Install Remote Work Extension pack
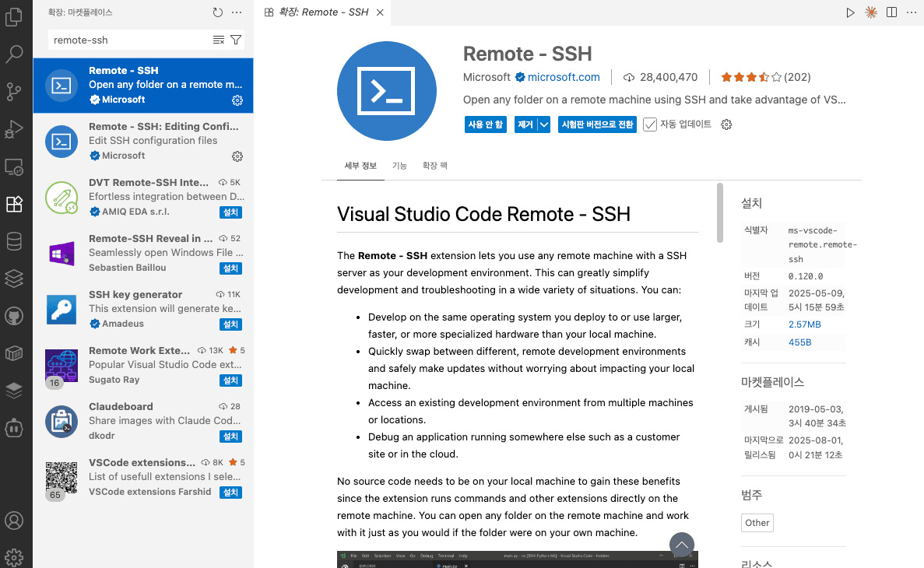 point(230,380)
